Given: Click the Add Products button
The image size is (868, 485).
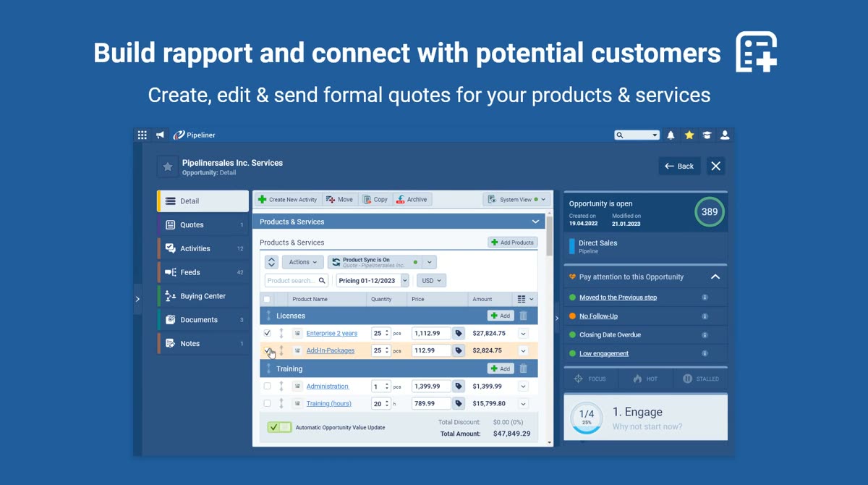Looking at the screenshot, I should 513,242.
